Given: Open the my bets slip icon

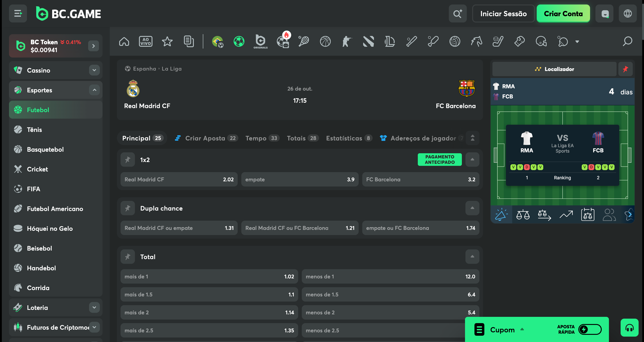Looking at the screenshot, I should click(x=189, y=42).
